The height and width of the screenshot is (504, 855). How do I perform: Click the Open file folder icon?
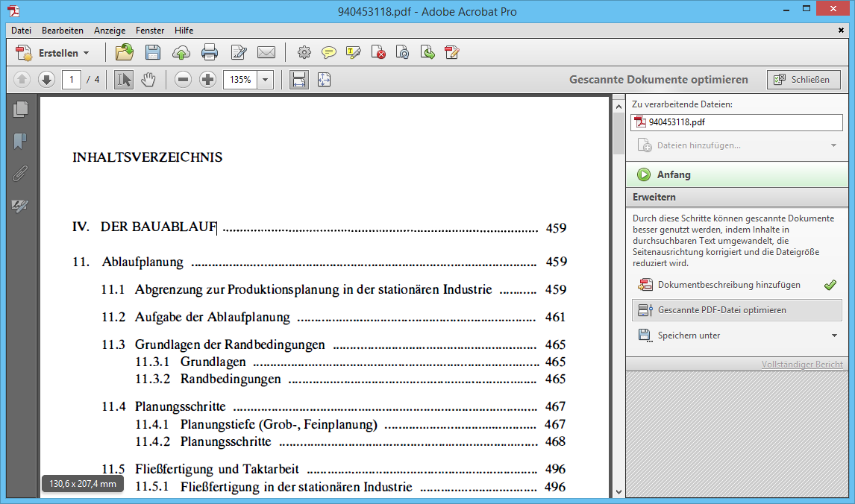tap(124, 52)
